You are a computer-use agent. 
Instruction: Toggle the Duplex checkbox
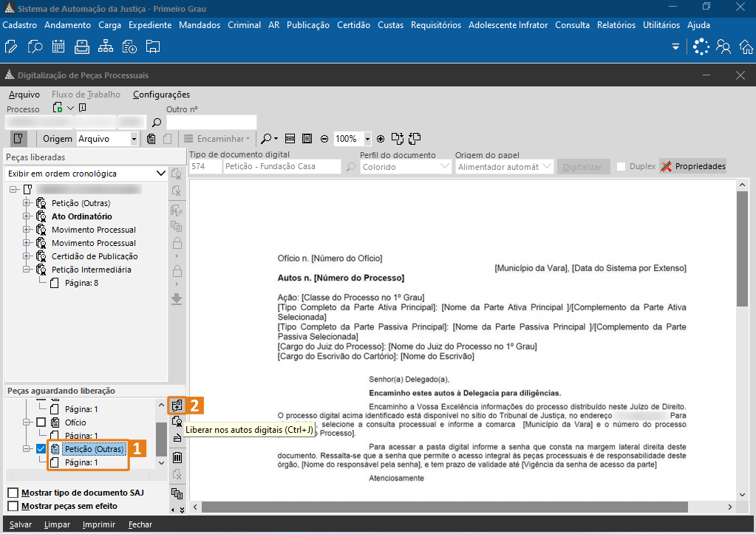pos(621,166)
